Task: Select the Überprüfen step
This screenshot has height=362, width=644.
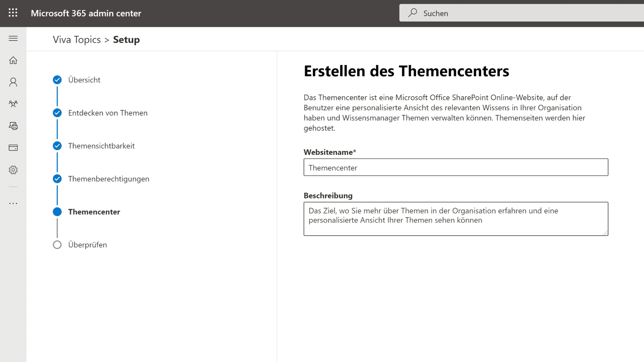Action: pos(88,245)
